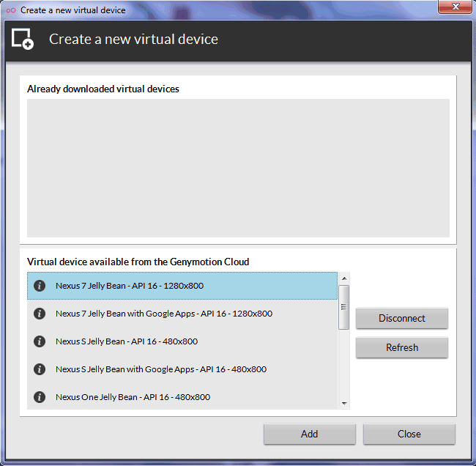Open info for Nexus 7 with Google Apps
The height and width of the screenshot is (466, 476).
click(40, 314)
